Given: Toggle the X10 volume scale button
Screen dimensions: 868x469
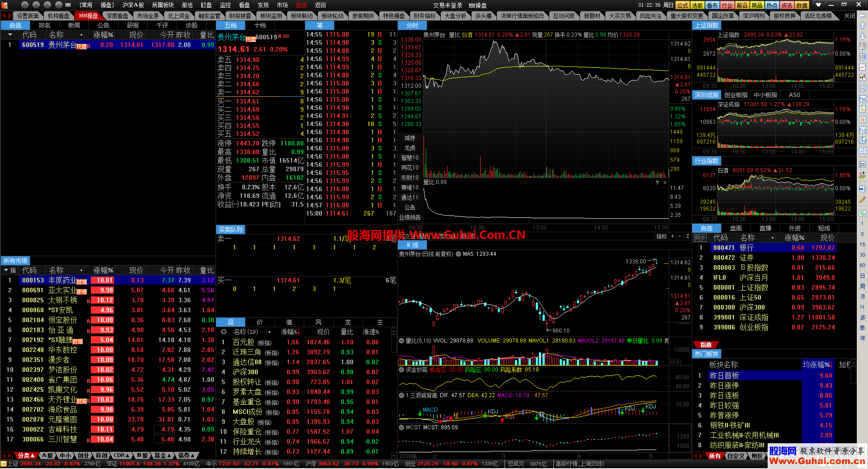Looking at the screenshot, I should [x=675, y=362].
